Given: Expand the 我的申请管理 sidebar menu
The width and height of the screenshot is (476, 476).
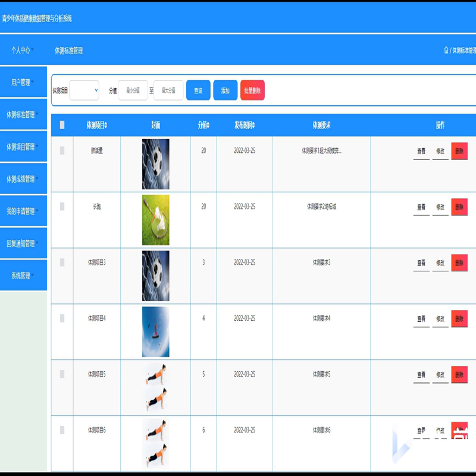Looking at the screenshot, I should pos(23,211).
